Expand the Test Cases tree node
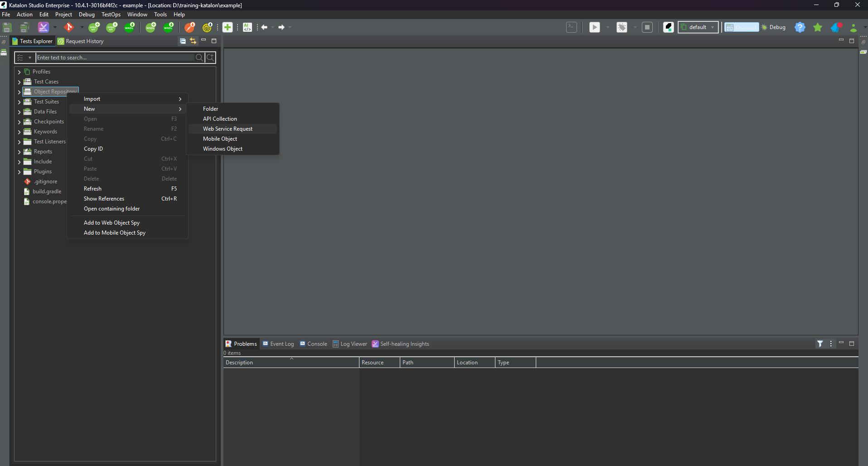This screenshot has height=466, width=868. coord(19,82)
